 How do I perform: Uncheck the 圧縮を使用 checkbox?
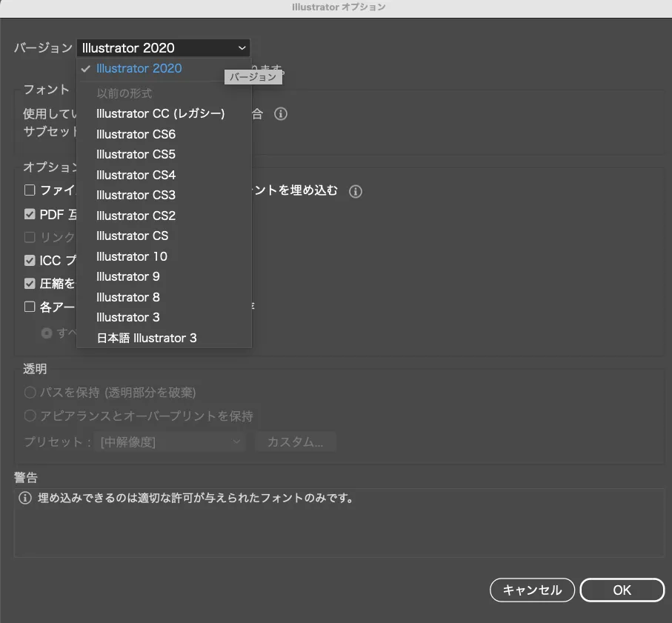click(30, 283)
